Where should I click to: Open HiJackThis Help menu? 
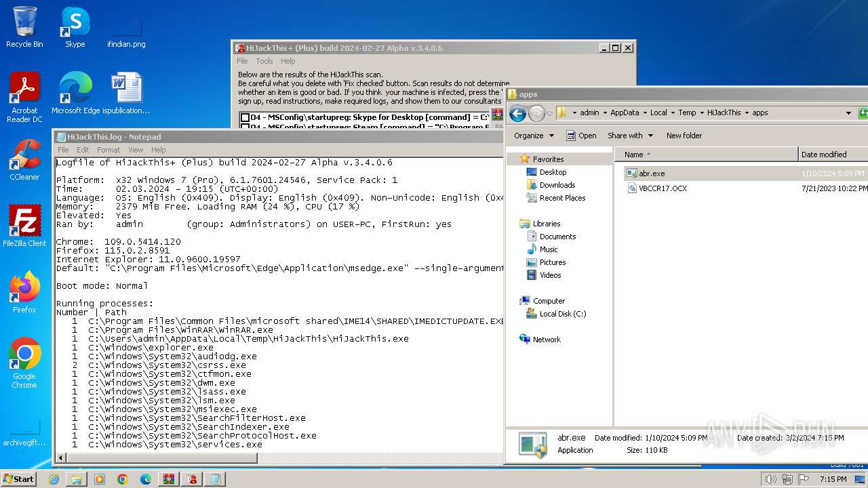(288, 61)
